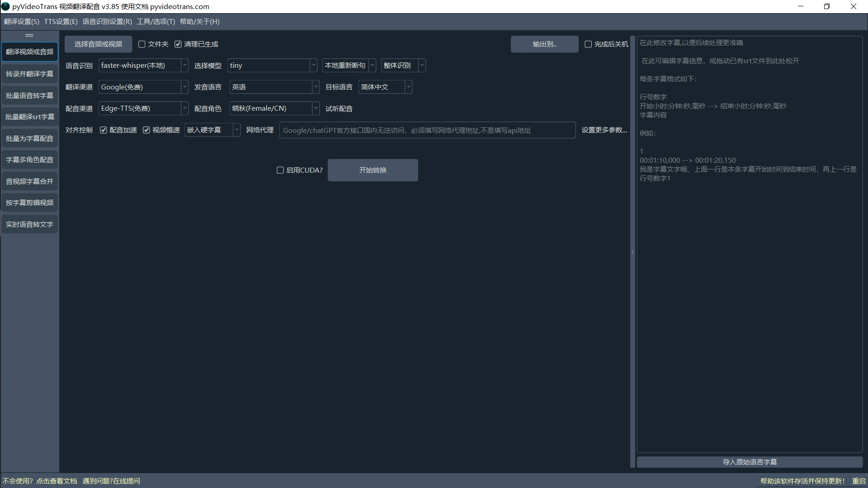868x488 pixels.
Task: Switch to 批量语音转字幕 sidebar tab
Action: [29, 95]
